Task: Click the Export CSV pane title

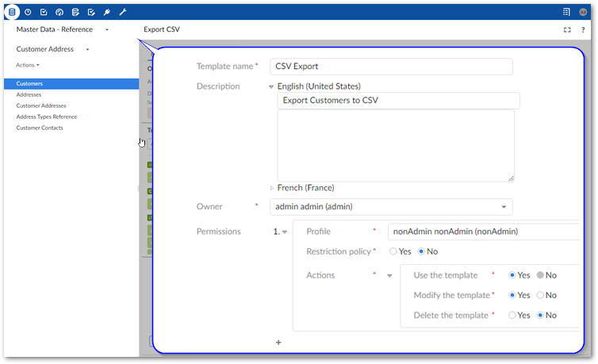Action: [x=162, y=29]
